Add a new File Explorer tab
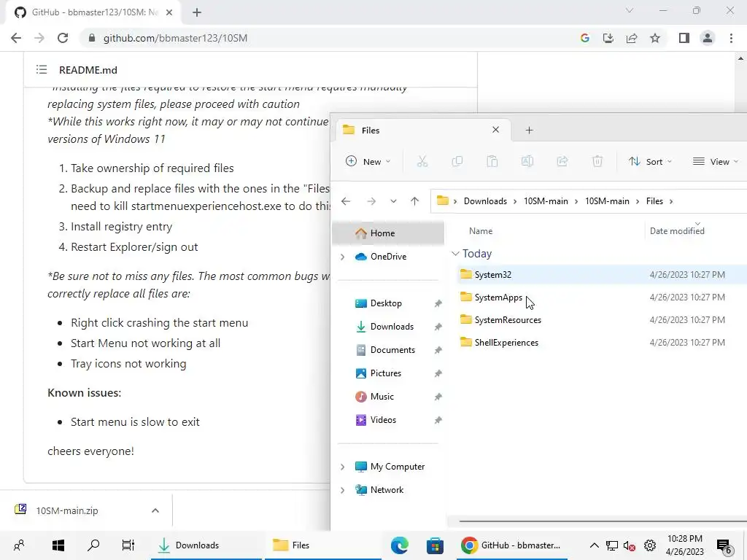This screenshot has height=560, width=747. (529, 130)
